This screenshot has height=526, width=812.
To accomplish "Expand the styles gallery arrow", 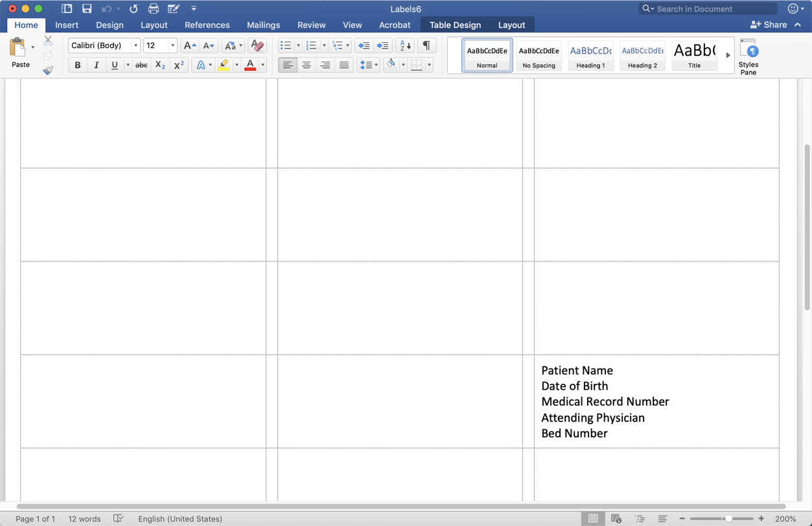I will [728, 55].
